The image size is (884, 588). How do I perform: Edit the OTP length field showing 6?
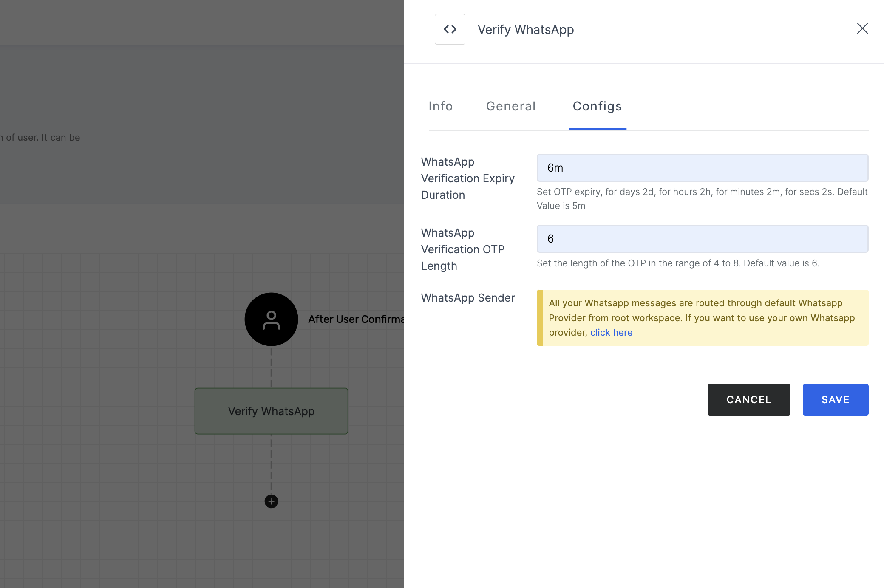coord(703,239)
